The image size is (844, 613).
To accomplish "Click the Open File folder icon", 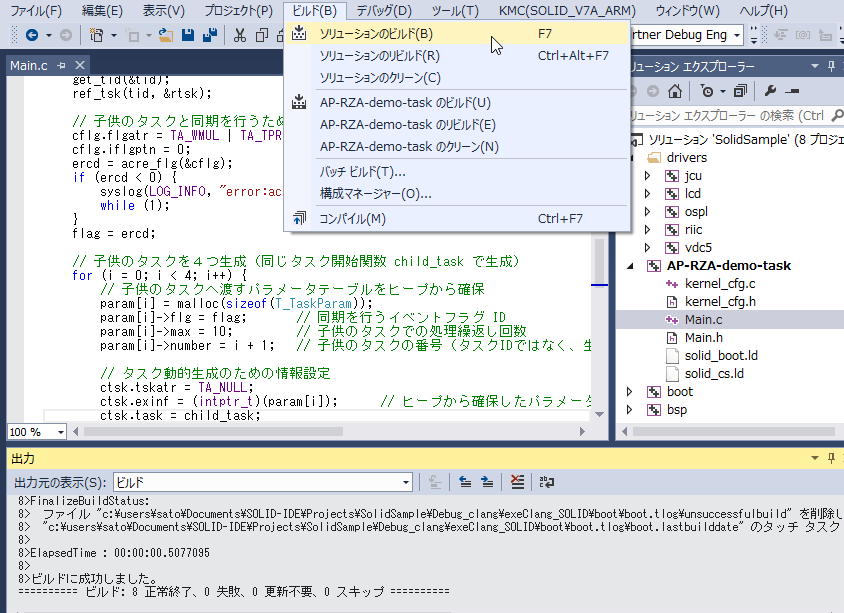I will (165, 35).
